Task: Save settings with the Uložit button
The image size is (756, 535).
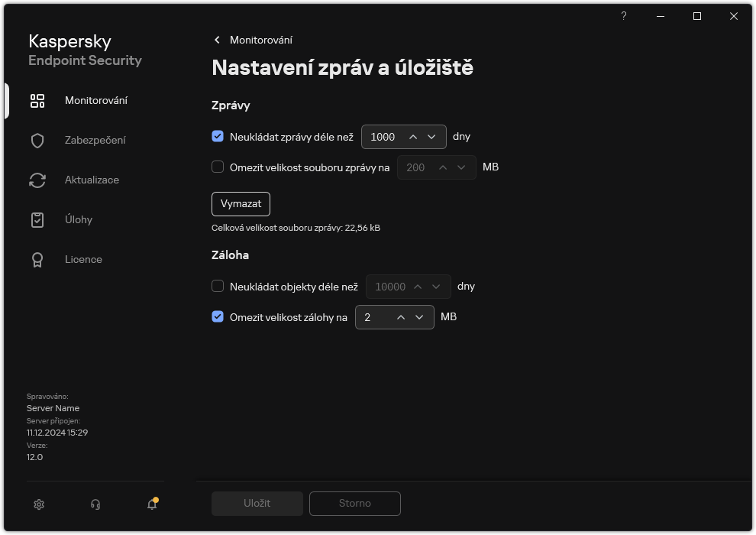Action: 257,503
